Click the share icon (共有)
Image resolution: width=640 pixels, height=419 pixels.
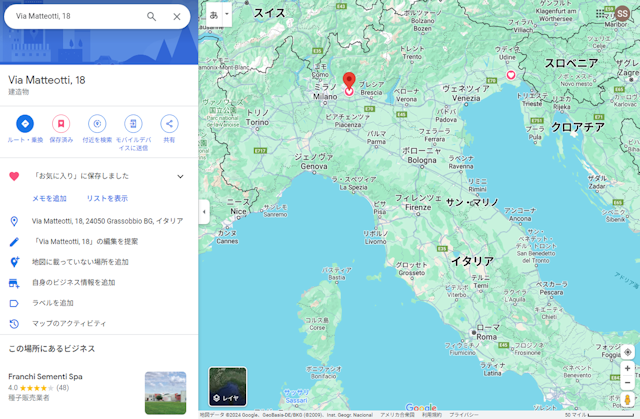(x=169, y=124)
